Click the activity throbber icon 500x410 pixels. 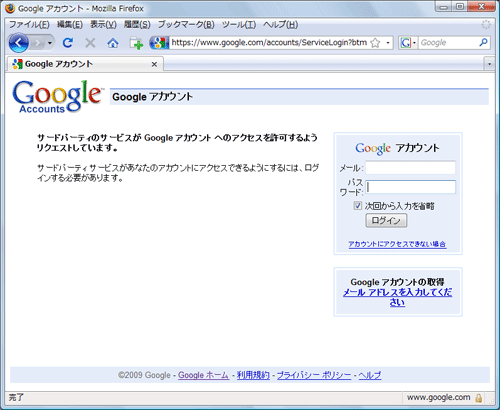pos(486,24)
